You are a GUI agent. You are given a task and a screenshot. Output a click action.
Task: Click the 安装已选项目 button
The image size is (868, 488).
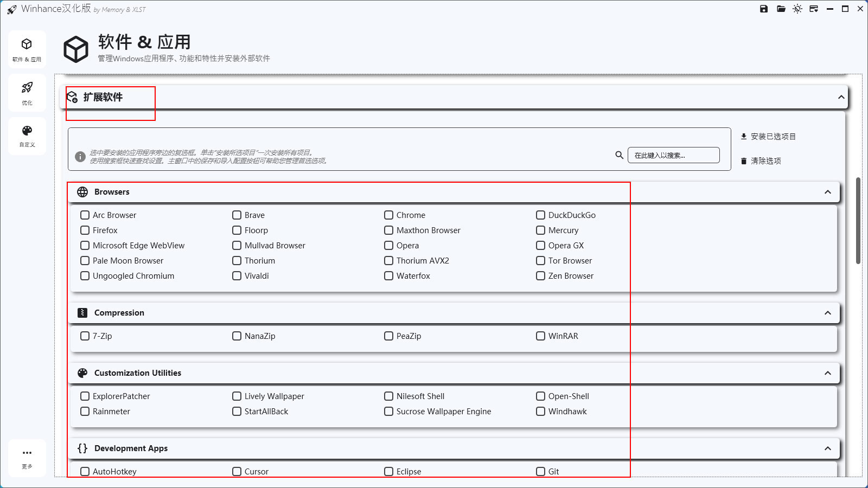768,137
